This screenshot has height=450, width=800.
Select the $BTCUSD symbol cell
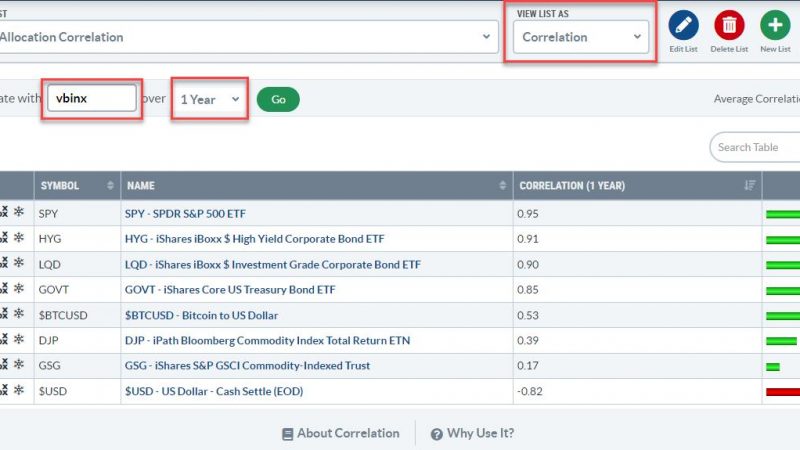pyautogui.click(x=77, y=315)
